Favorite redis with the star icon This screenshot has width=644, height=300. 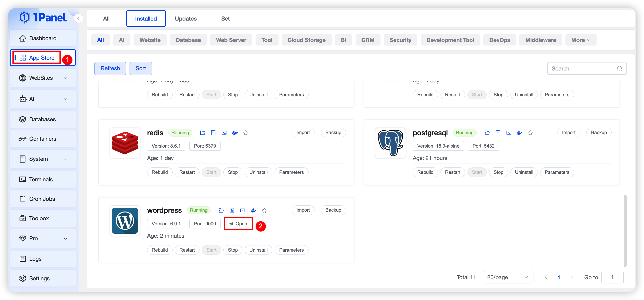click(246, 133)
